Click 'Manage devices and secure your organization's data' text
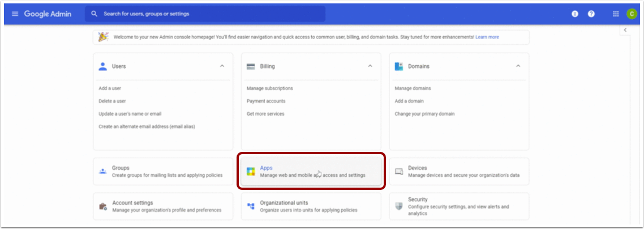The height and width of the screenshot is (229, 644). click(x=463, y=175)
